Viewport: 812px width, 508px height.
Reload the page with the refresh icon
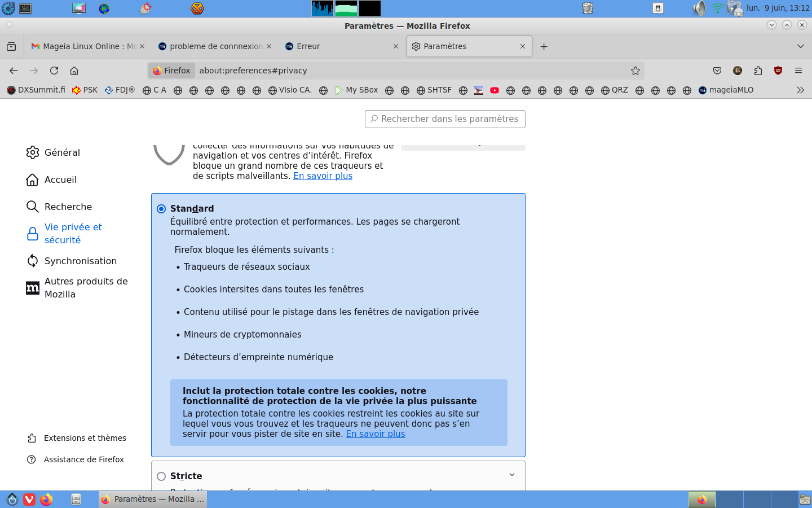click(54, 71)
